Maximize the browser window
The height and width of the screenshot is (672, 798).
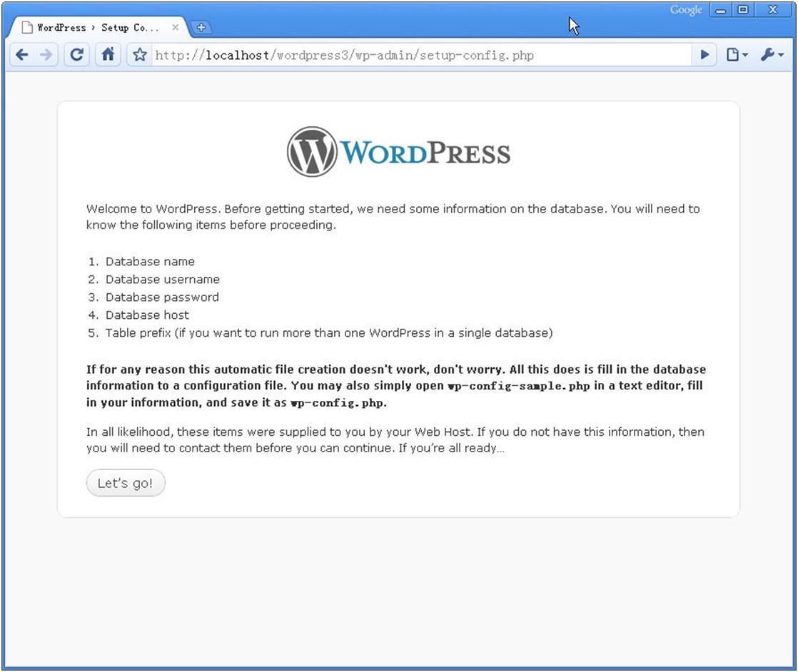[743, 10]
